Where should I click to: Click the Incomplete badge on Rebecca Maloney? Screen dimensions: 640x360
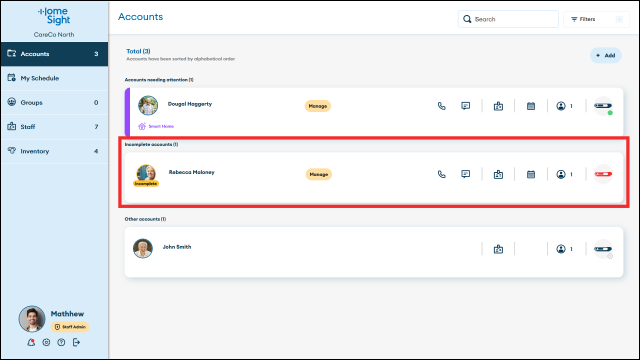click(x=146, y=184)
